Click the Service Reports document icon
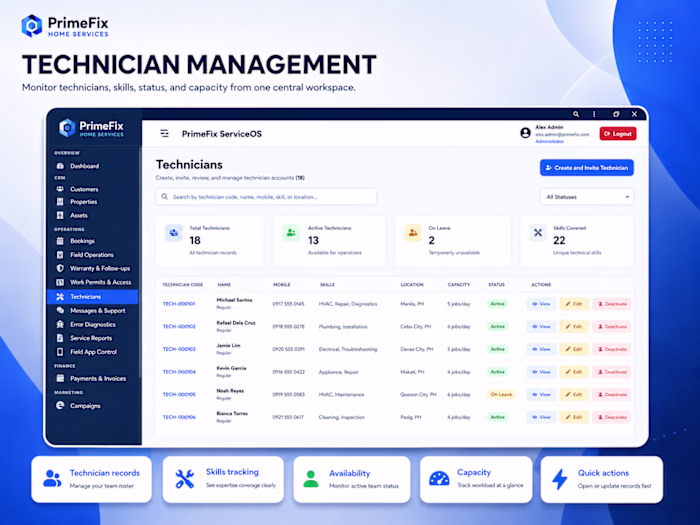This screenshot has width=700, height=525. 60,338
